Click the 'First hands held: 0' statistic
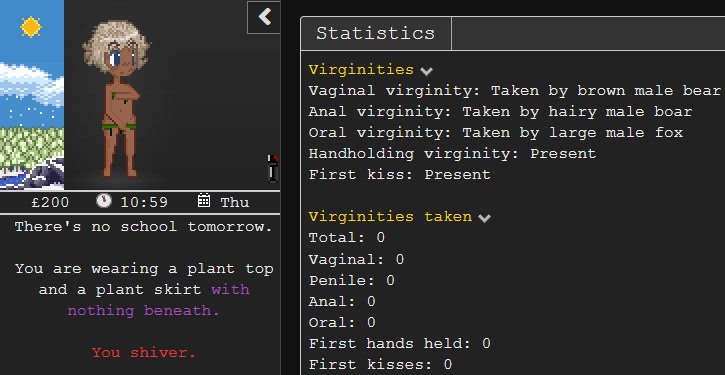The height and width of the screenshot is (375, 725). click(x=399, y=344)
